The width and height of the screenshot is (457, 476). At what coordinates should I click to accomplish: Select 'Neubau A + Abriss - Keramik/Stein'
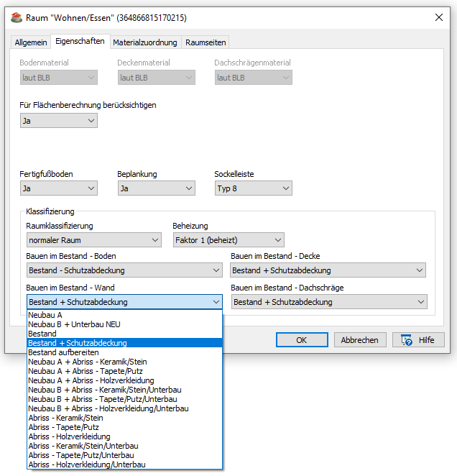87,362
